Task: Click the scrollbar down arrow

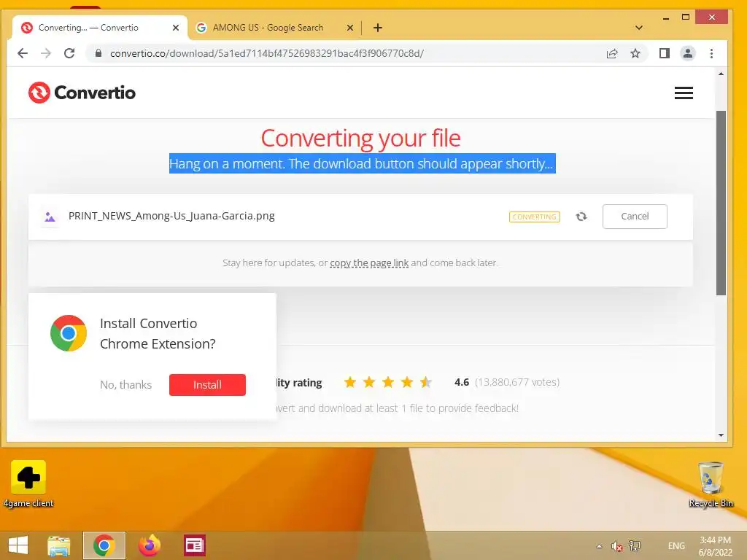Action: [721, 435]
